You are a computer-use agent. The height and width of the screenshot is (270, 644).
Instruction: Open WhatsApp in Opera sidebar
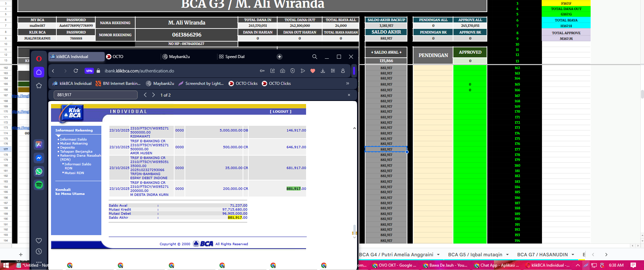[x=39, y=171]
